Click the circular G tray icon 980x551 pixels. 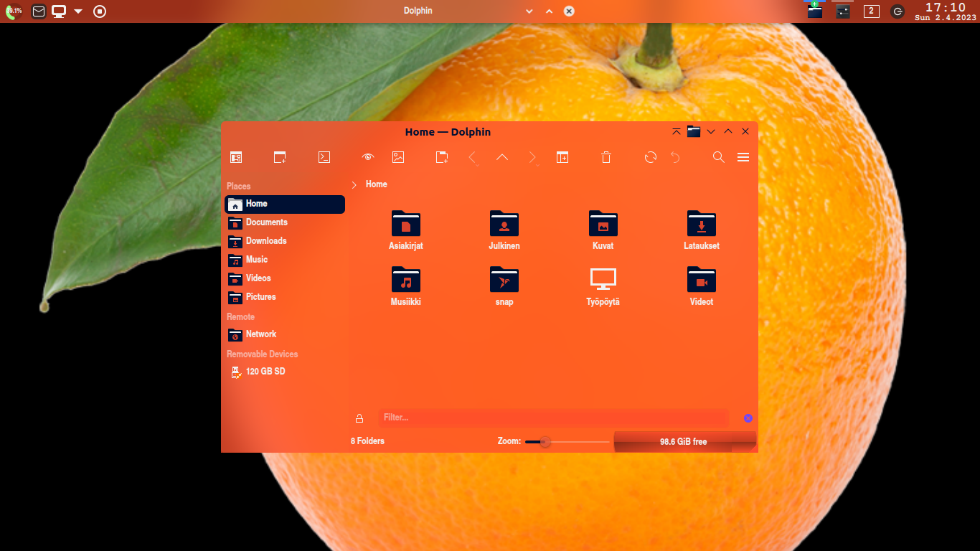click(897, 11)
